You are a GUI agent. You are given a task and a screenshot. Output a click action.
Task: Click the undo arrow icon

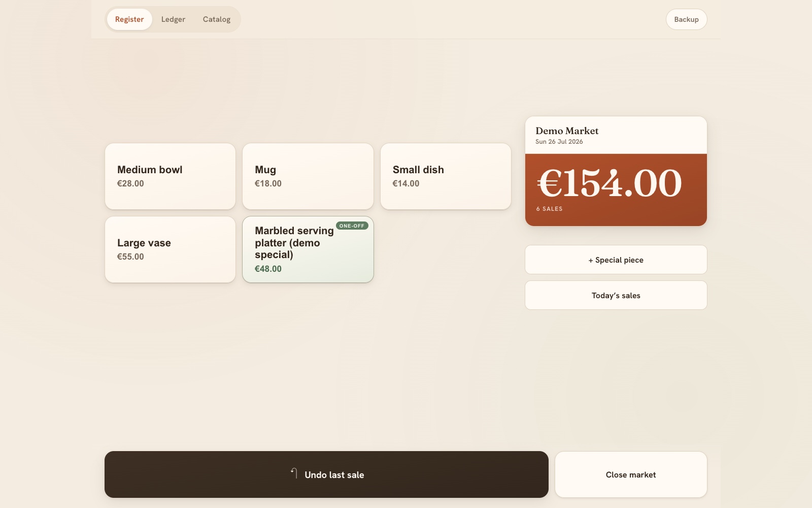294,473
